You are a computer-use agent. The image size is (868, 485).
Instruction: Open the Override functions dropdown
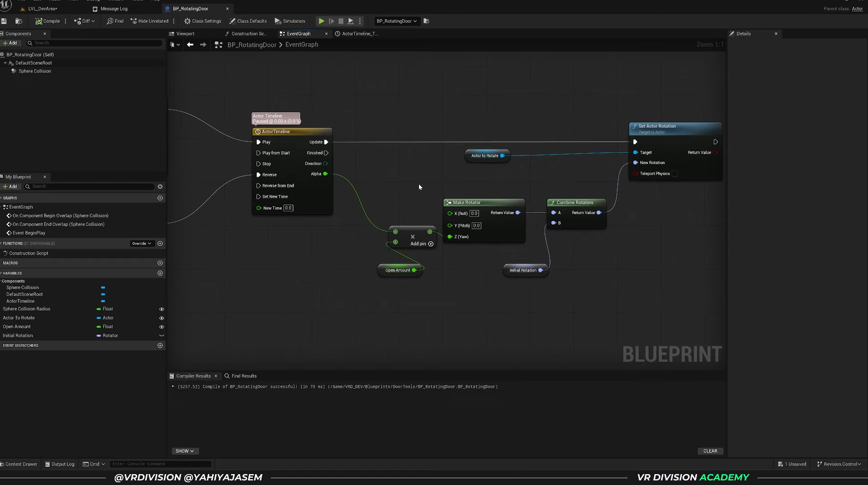pyautogui.click(x=141, y=244)
